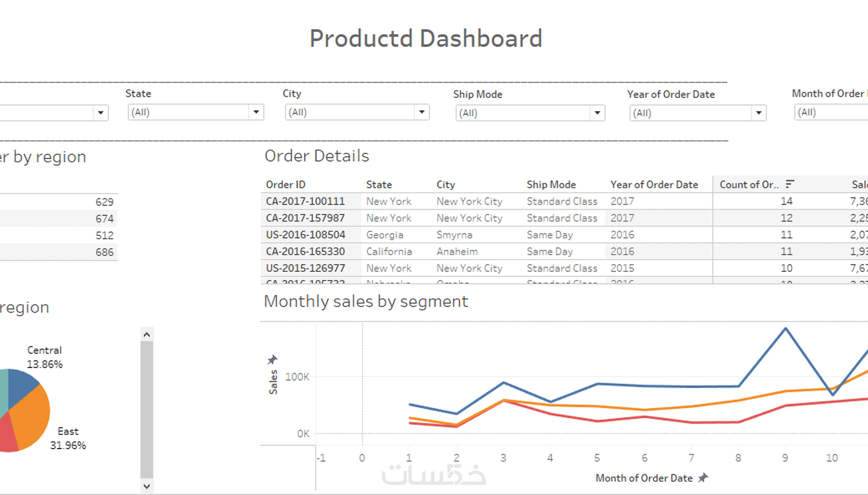Open the Ship Mode filter dropdown
Viewport: 868px width, 495px height.
click(x=597, y=113)
